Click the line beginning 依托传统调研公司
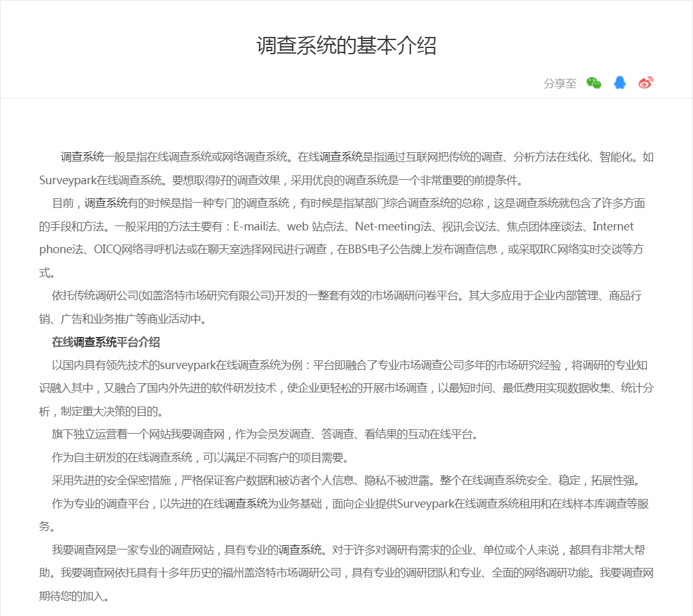The image size is (693, 616). click(346, 296)
